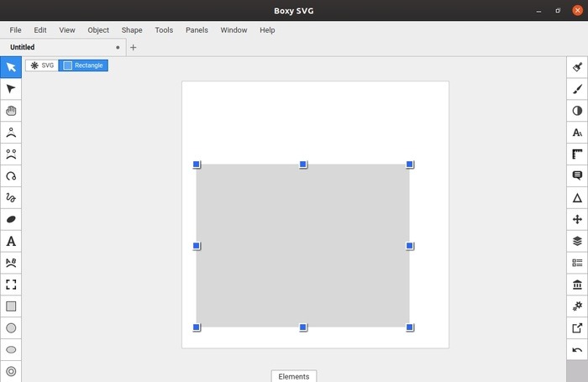The height and width of the screenshot is (382, 588).
Task: Open the Stroke brush panel
Action: [577, 89]
